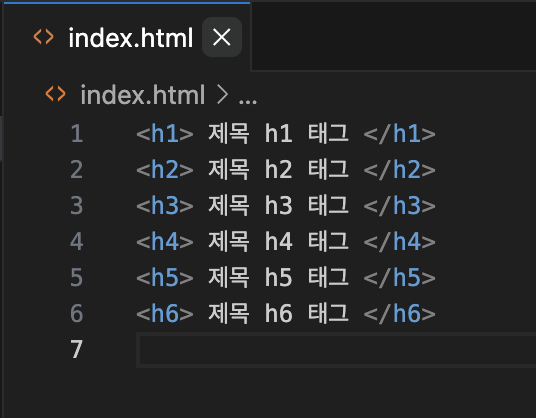Select the index.html editor tab
The width and height of the screenshot is (536, 418).
pos(127,37)
